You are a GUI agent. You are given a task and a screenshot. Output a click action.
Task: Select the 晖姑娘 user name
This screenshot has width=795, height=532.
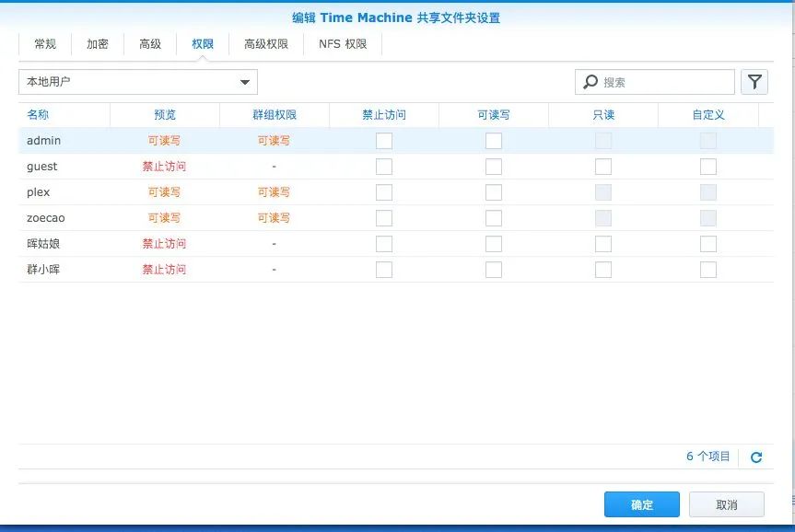(x=43, y=244)
